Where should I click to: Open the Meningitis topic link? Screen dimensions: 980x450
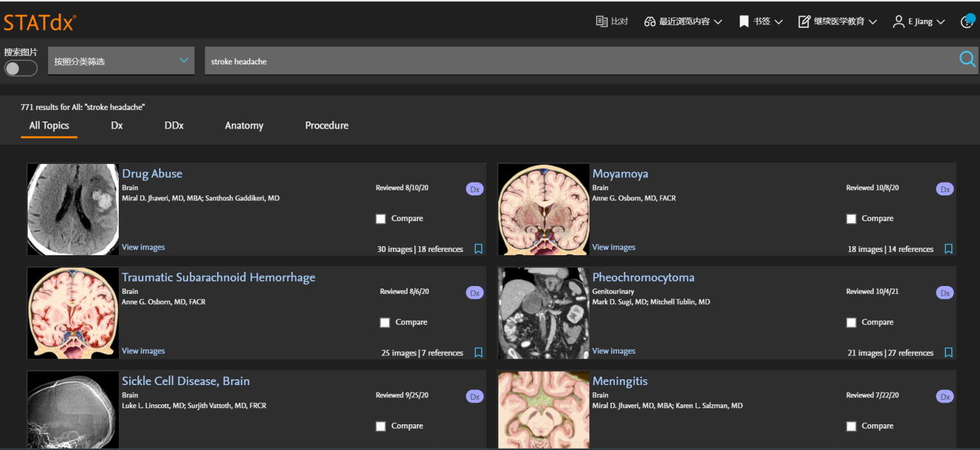click(620, 381)
